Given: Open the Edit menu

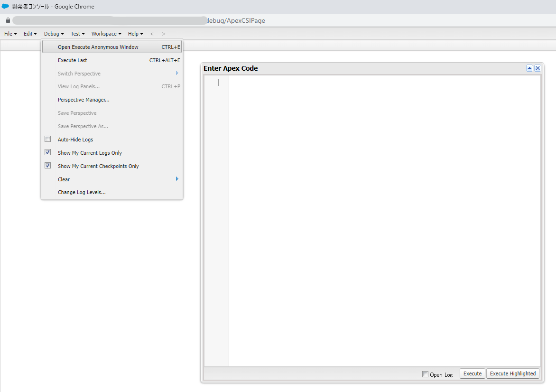Looking at the screenshot, I should click(30, 34).
